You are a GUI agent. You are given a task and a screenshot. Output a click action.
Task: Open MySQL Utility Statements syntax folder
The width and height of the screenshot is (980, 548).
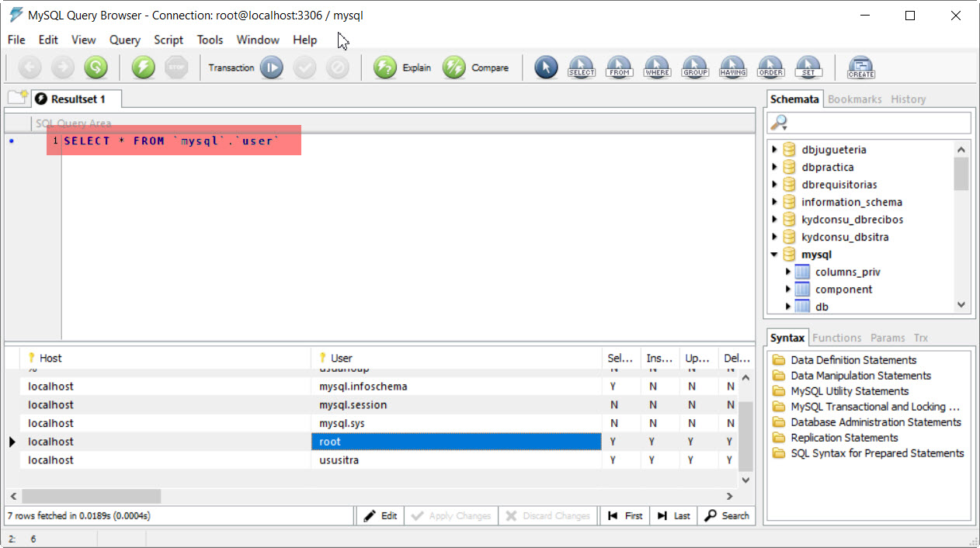click(850, 391)
